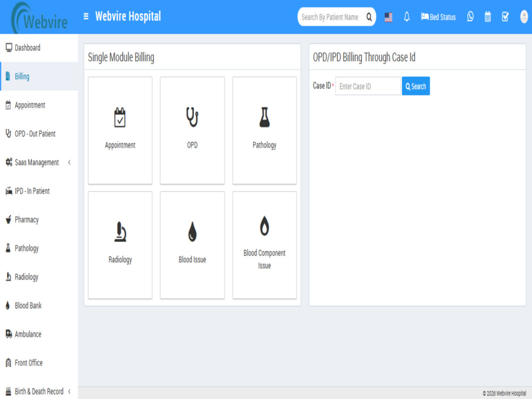Click the Webvire Hospital title link
Screen dimensions: 532x399
click(128, 16)
